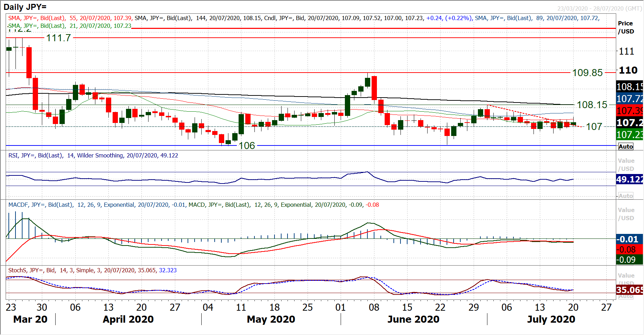This screenshot has width=644, height=335.
Task: Click the May 2020 month label
Action: [x=271, y=319]
